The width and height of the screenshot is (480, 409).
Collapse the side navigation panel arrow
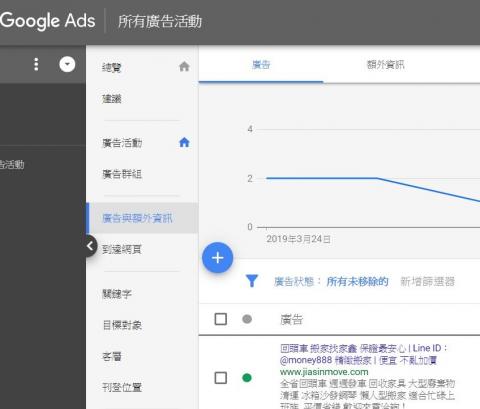coord(90,246)
